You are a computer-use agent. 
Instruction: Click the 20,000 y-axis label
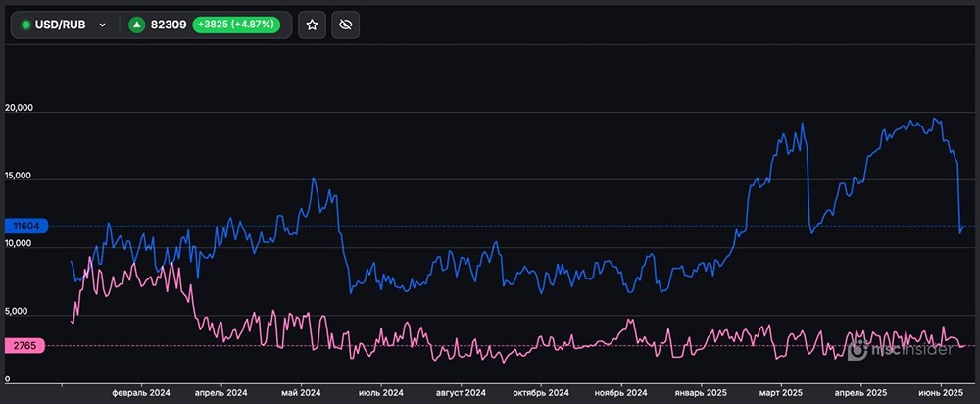point(20,108)
